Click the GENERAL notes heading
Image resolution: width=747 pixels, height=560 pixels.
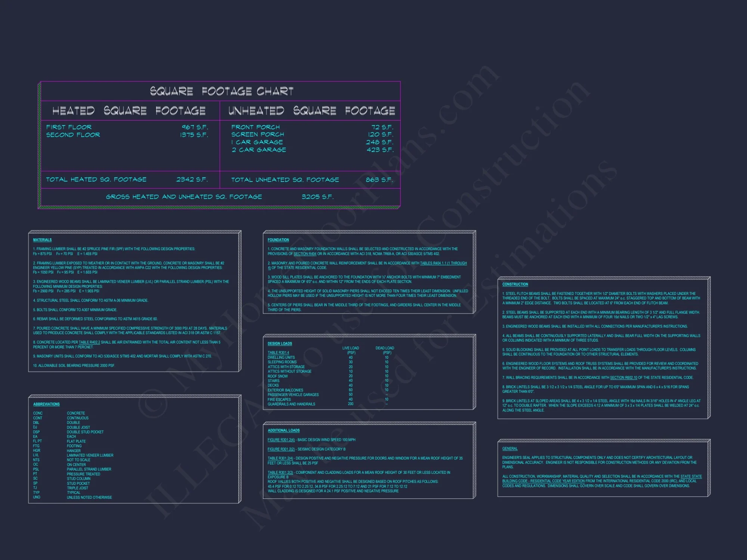510,449
